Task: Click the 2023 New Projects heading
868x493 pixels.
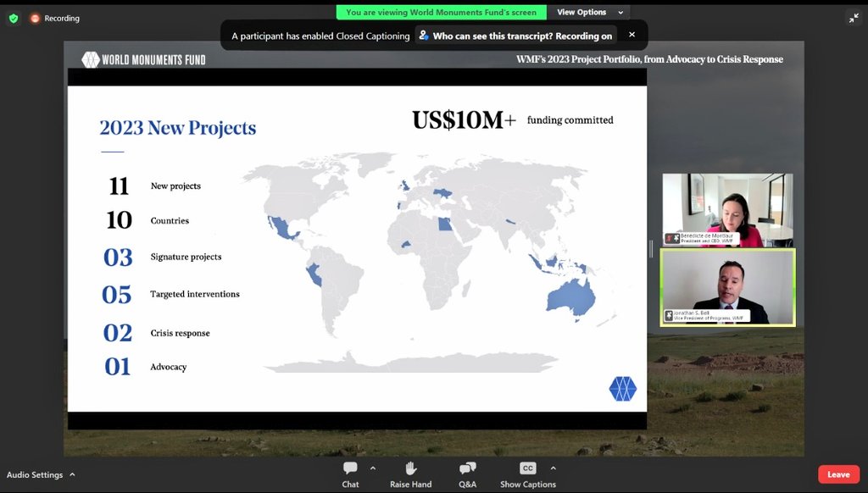Action: click(178, 128)
